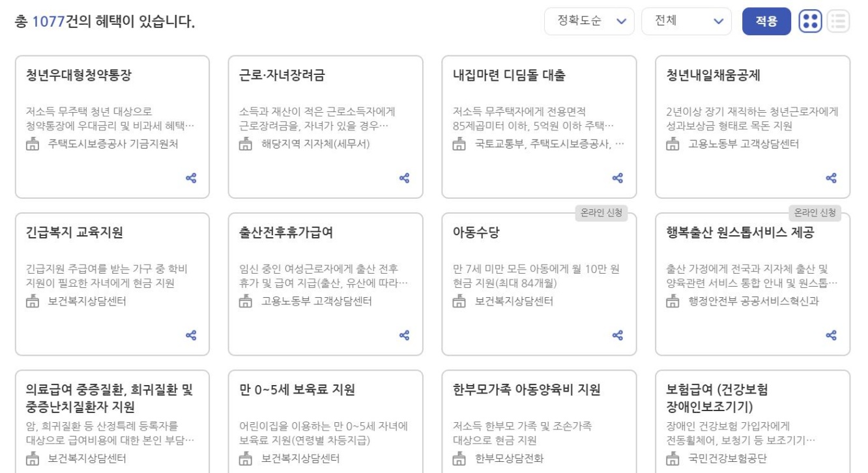
Task: Share the 청년우대형청약통장 benefit card
Action: point(191,178)
